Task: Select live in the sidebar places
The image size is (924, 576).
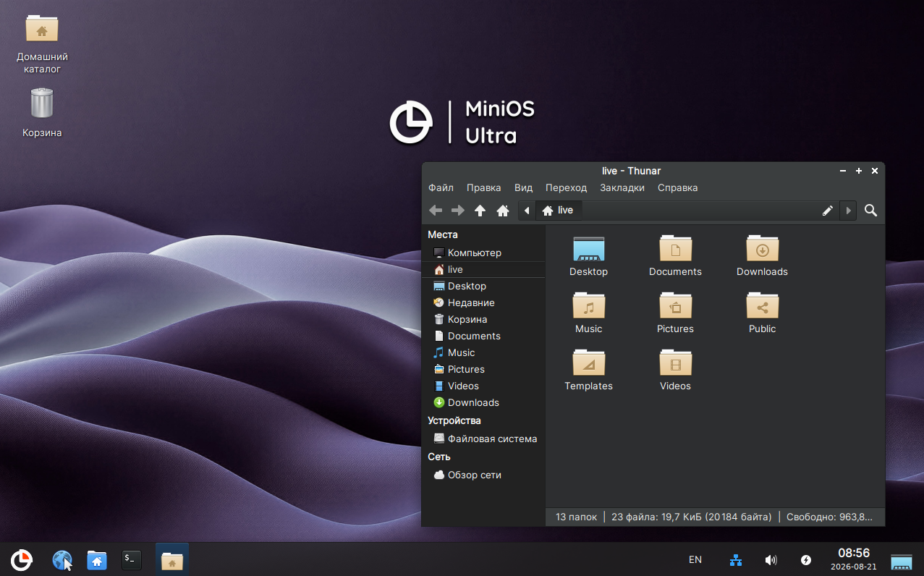Action: (x=483, y=269)
